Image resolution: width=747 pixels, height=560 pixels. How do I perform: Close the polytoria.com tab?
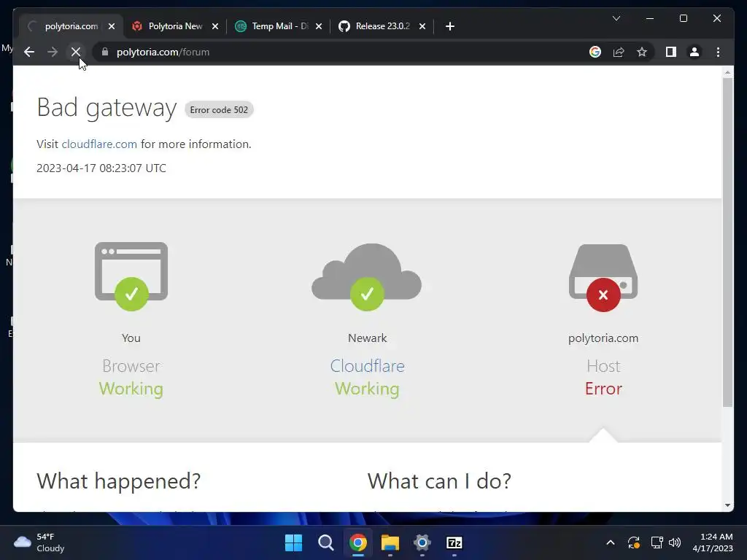[112, 26]
